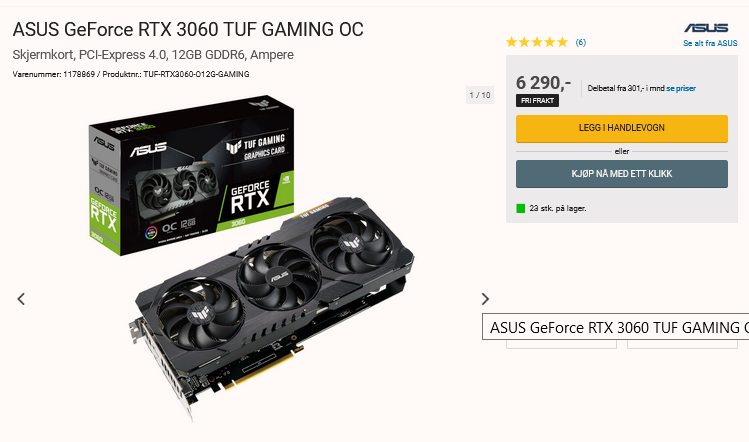Image resolution: width=749 pixels, height=442 pixels.
Task: Click the first star in rating
Action: 512,42
